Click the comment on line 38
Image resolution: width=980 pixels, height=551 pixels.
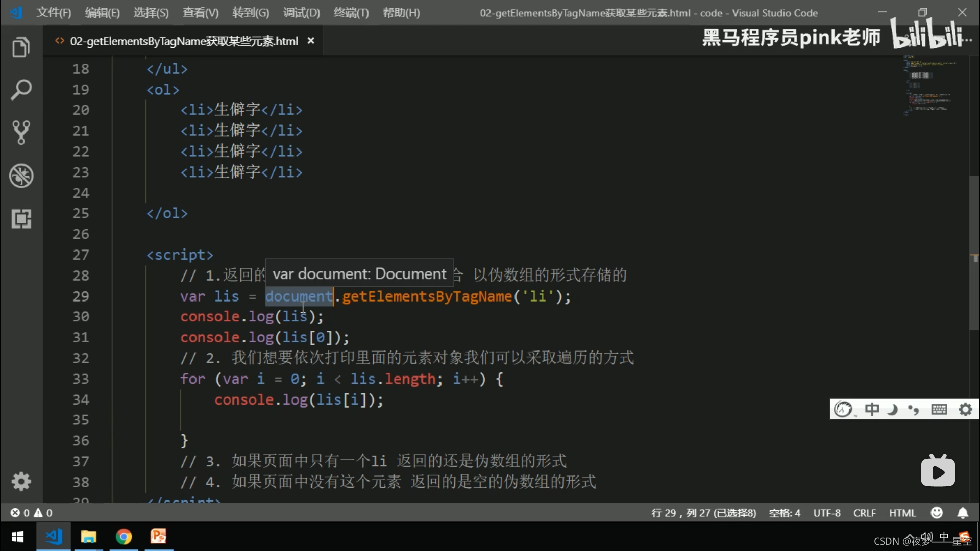point(388,482)
